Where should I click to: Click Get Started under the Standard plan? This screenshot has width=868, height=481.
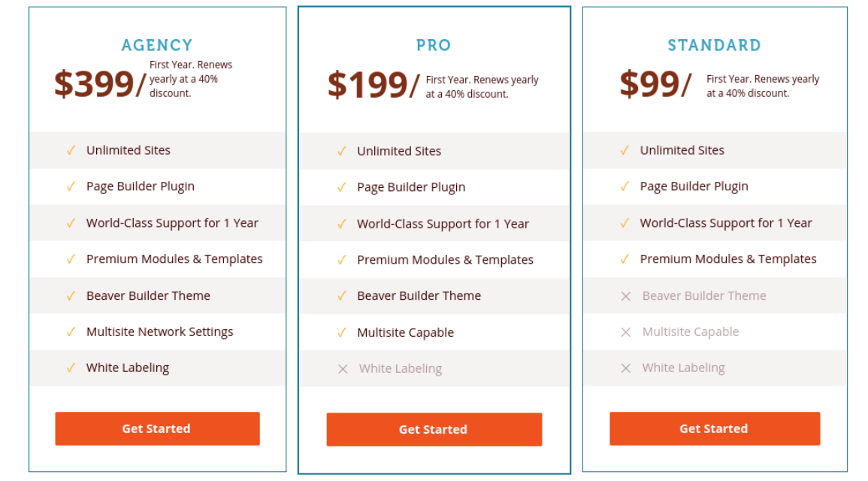click(713, 428)
